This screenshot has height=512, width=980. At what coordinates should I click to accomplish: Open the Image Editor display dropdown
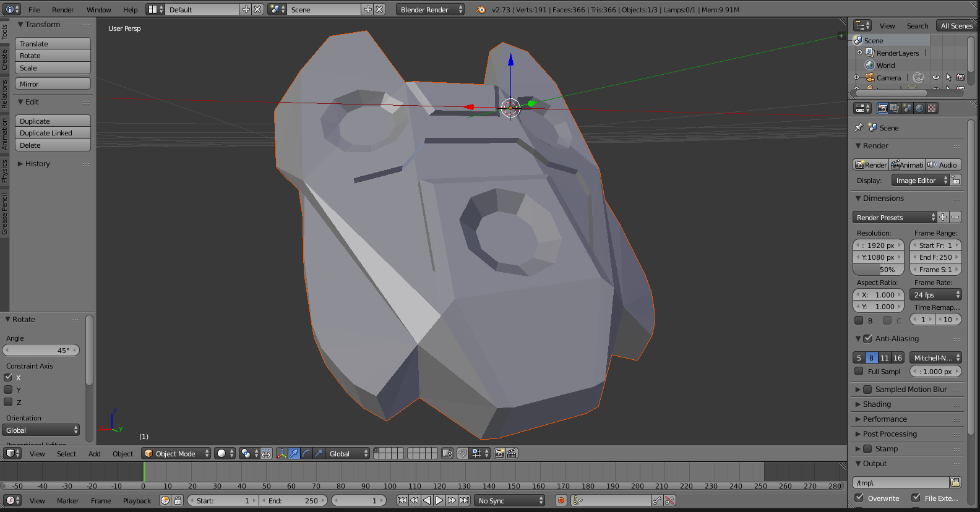pyautogui.click(x=921, y=180)
